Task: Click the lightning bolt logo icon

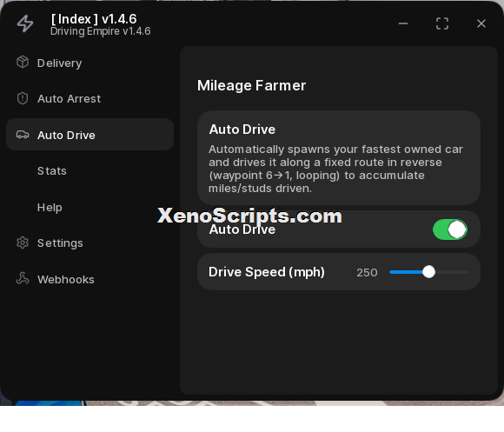Action: [x=25, y=23]
